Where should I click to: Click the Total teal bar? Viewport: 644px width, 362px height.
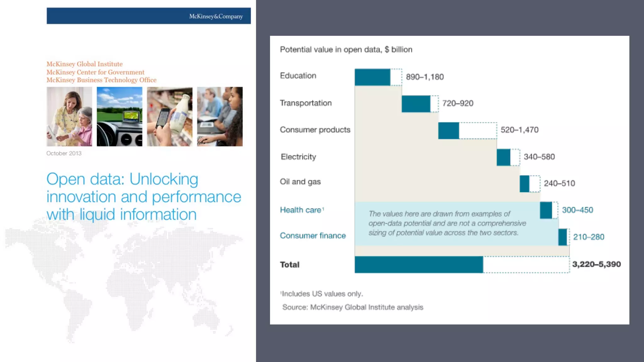pyautogui.click(x=419, y=265)
